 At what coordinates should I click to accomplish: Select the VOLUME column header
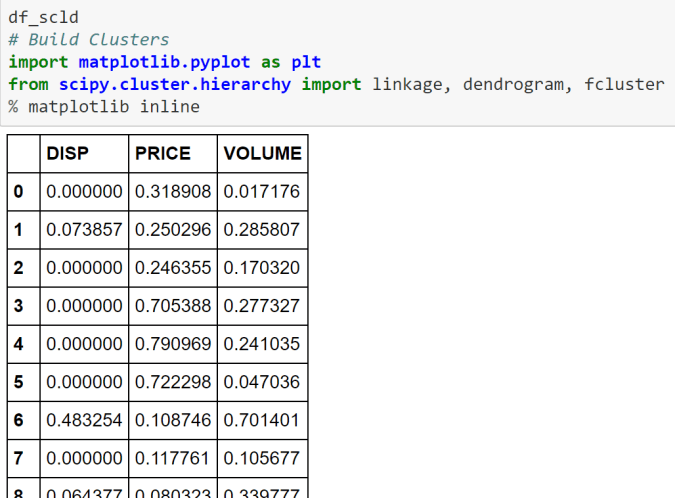coord(262,153)
